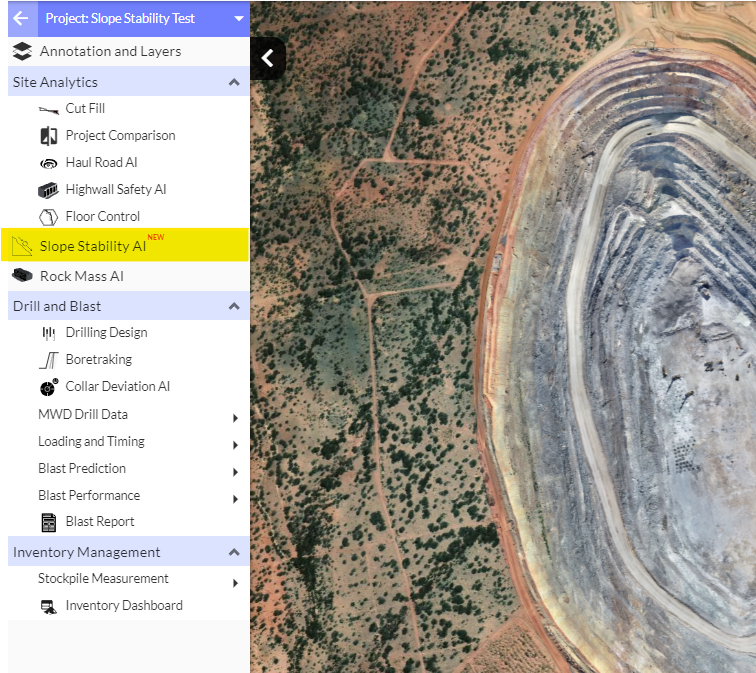This screenshot has width=756, height=673.
Task: Collapse the Site Analytics section
Action: pos(234,82)
